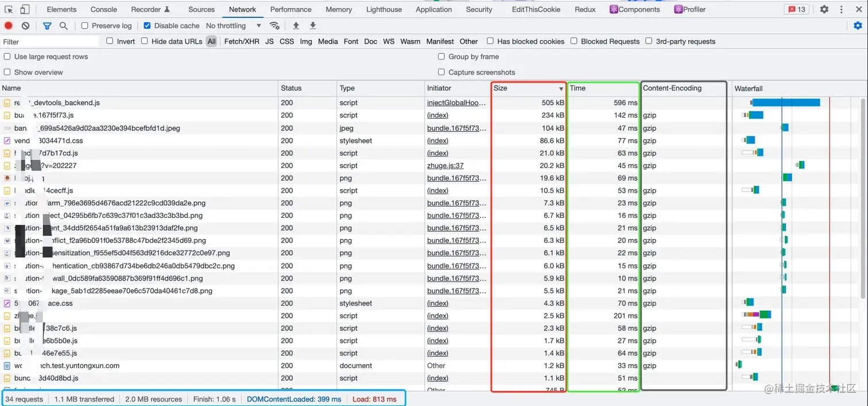Enable Preserve log checkbox
The image size is (868, 406).
click(x=85, y=26)
